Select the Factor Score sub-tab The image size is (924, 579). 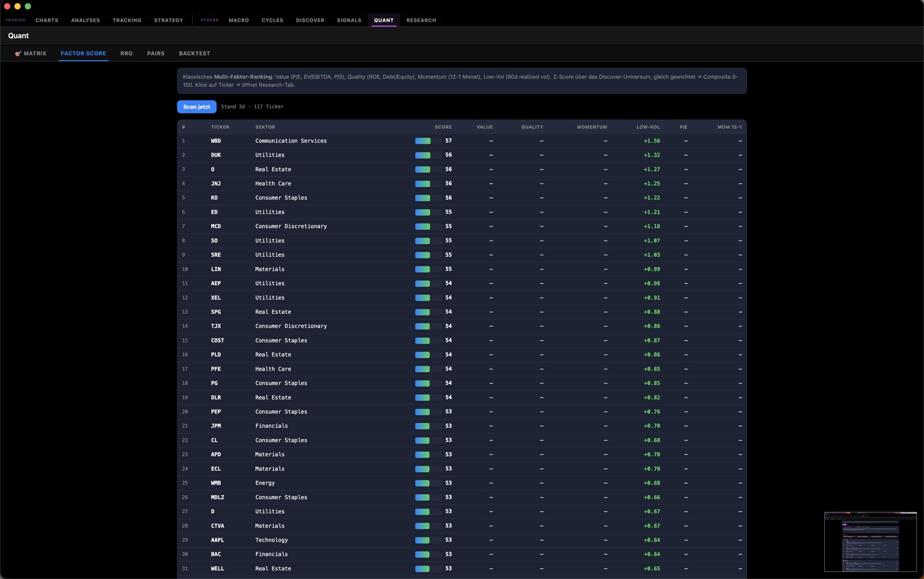[x=83, y=53]
